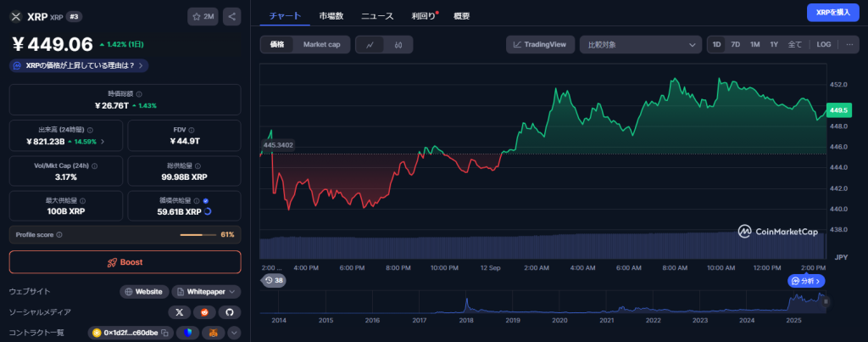Set chart range to 1Y
The height and width of the screenshot is (342, 868).
pos(774,44)
